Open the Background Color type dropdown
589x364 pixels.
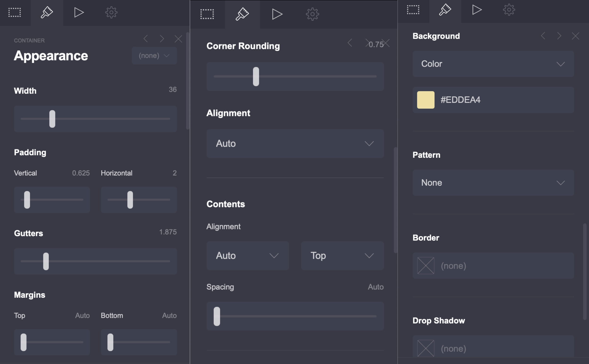493,64
